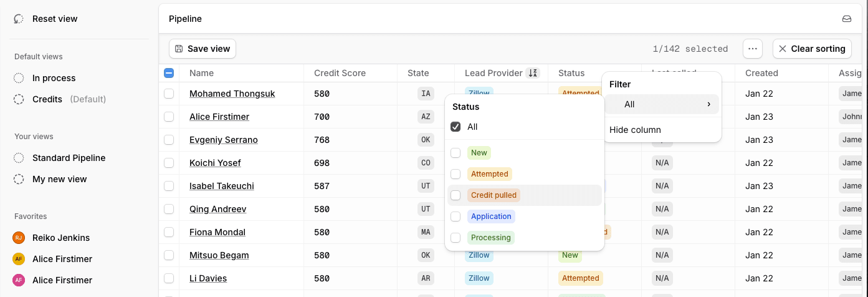The height and width of the screenshot is (297, 868).
Task: Click the sort icon beside Lead Provider
Action: click(x=532, y=73)
